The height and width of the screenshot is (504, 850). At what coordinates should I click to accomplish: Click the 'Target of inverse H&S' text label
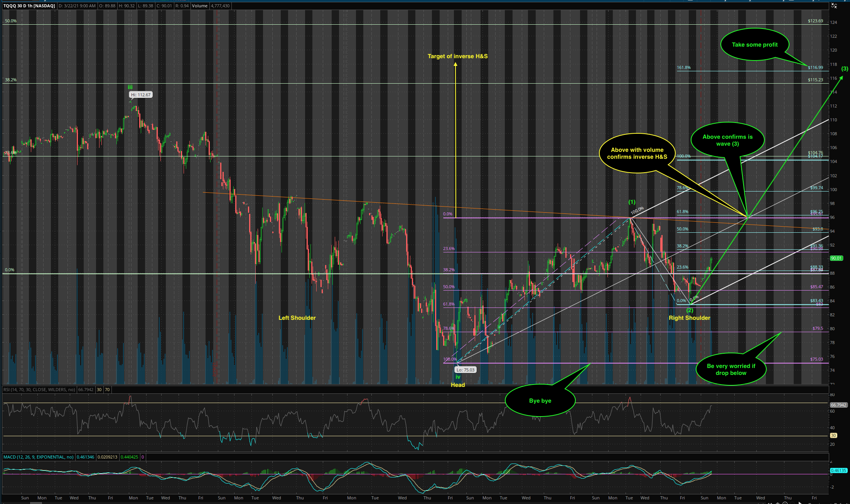pyautogui.click(x=457, y=56)
